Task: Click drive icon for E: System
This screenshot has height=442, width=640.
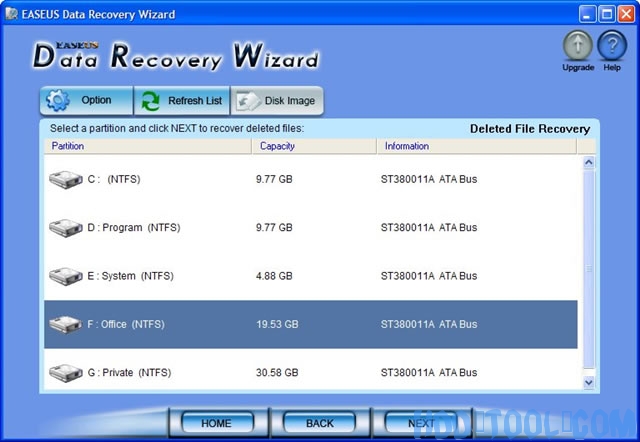Action: point(66,276)
